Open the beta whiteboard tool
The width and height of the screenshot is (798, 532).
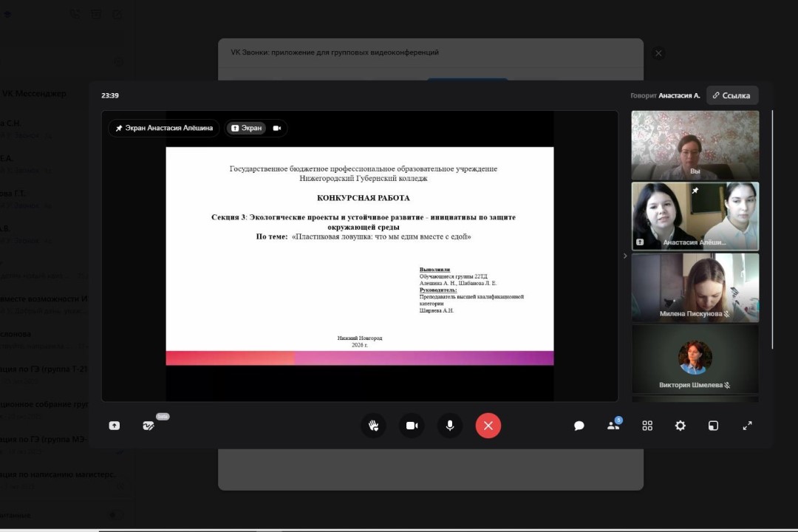tap(149, 426)
